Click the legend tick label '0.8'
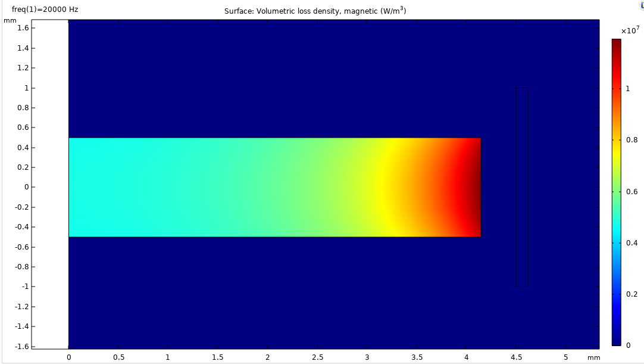This screenshot has height=364, width=644. click(631, 140)
